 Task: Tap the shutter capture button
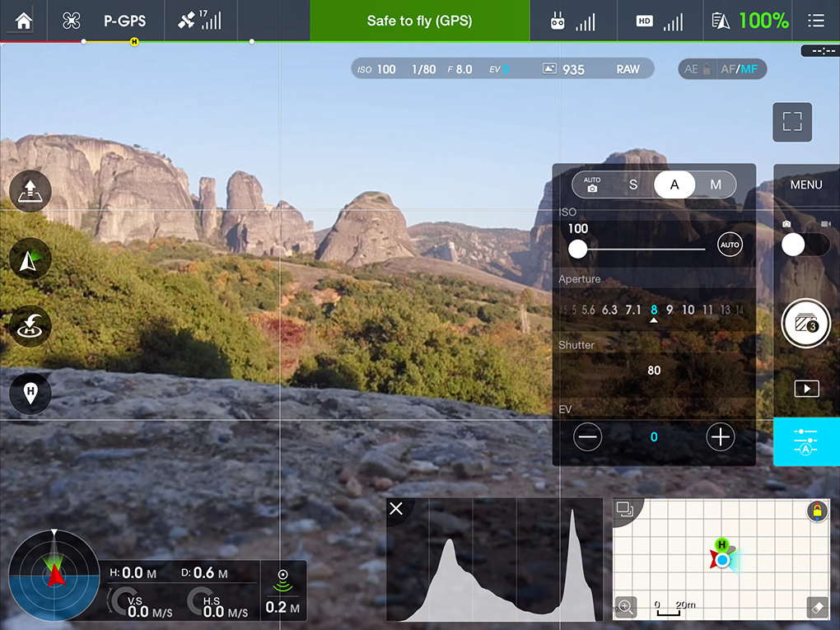(x=805, y=324)
